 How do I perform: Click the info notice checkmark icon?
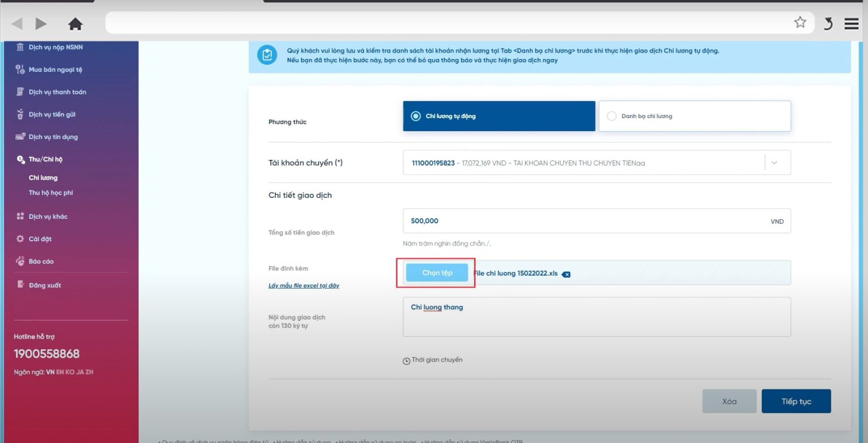(x=267, y=55)
